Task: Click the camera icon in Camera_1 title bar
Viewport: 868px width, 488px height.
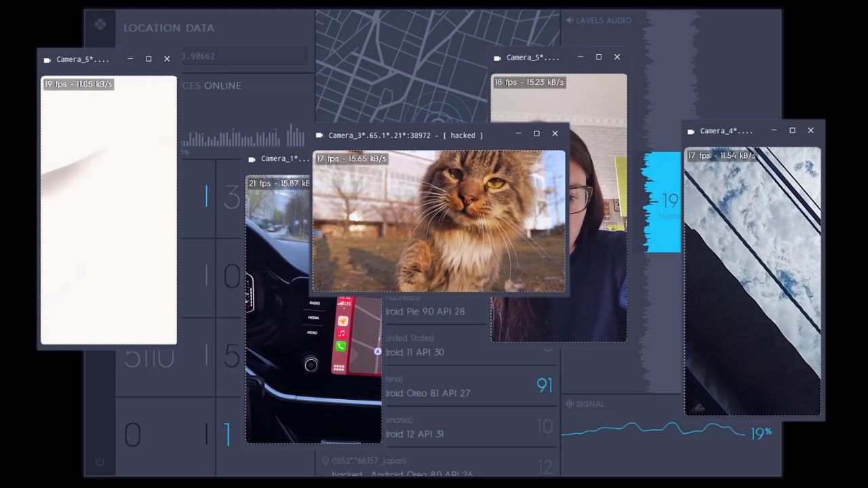Action: click(x=252, y=159)
